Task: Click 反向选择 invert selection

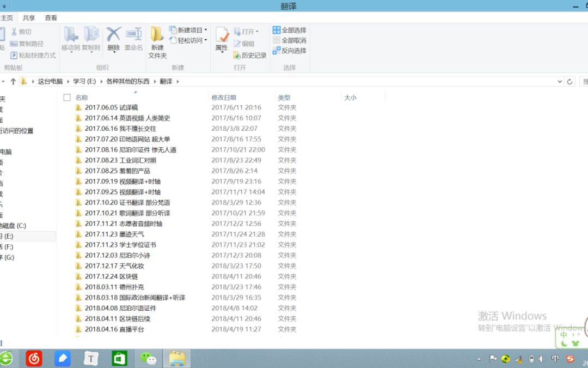Action: [290, 51]
